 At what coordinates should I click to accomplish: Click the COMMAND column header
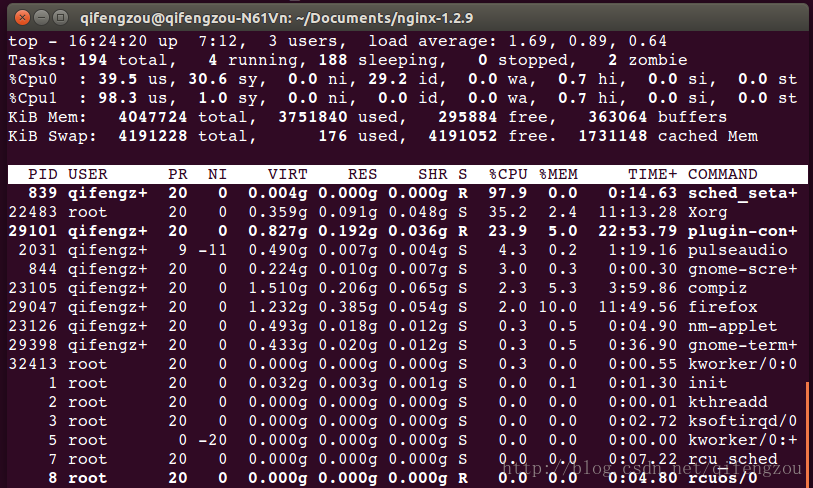(722, 174)
